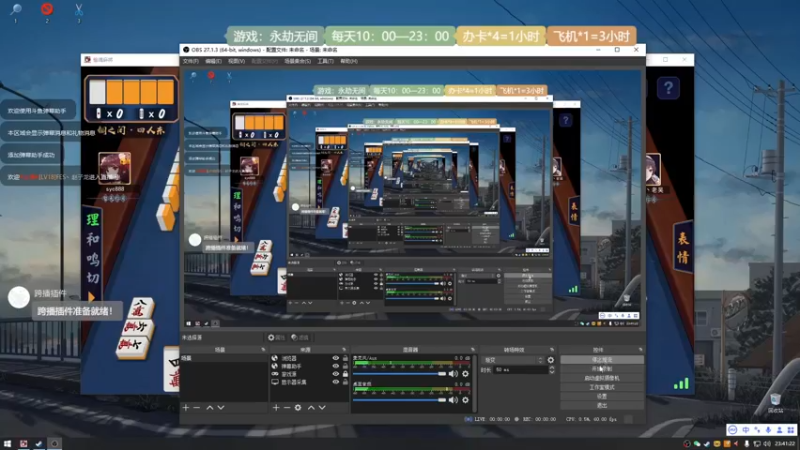Move the scene up in Scenes panel
This screenshot has height=450, width=800.
click(x=210, y=408)
